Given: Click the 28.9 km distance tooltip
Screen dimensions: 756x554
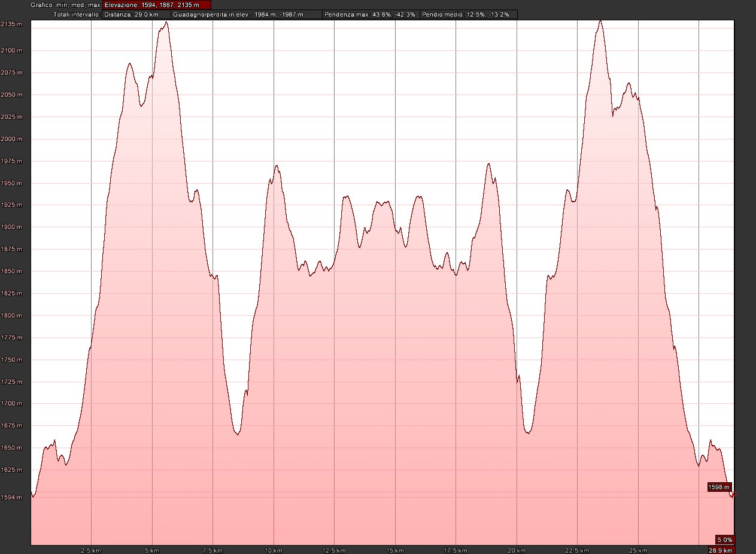Looking at the screenshot, I should (x=722, y=549).
